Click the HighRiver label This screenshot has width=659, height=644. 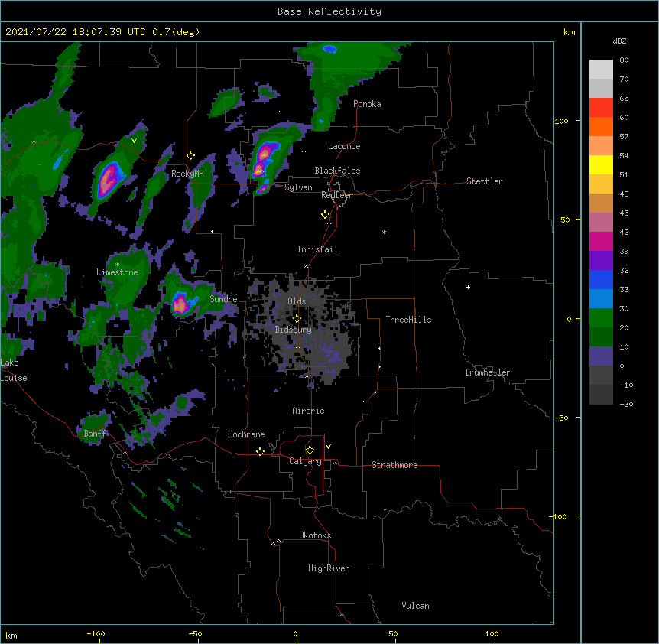pos(329,568)
